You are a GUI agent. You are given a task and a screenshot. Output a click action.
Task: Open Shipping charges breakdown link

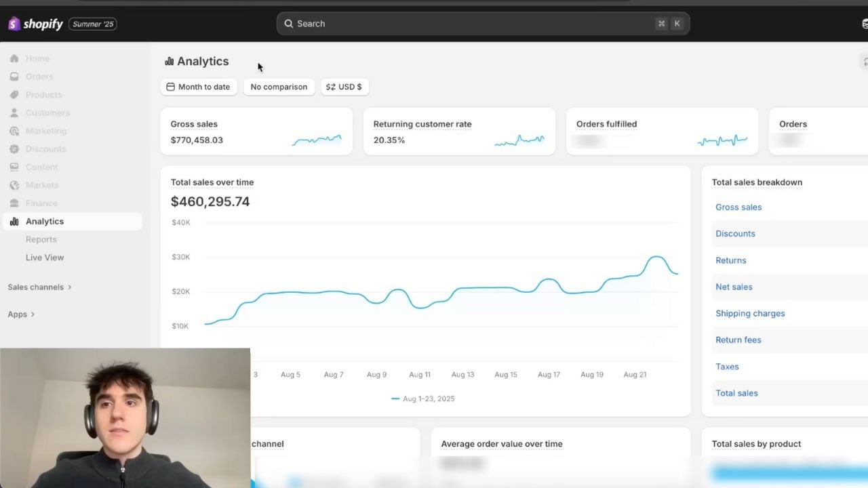coord(750,313)
